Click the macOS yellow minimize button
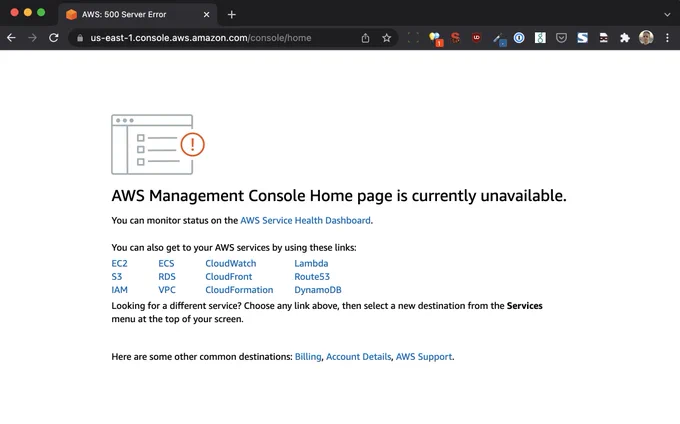The image size is (680, 424). (x=28, y=13)
